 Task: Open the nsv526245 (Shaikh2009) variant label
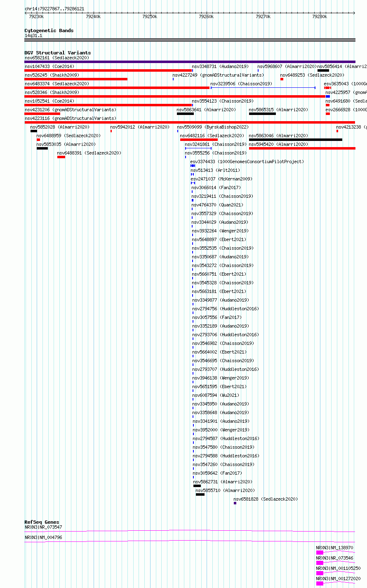(x=52, y=75)
